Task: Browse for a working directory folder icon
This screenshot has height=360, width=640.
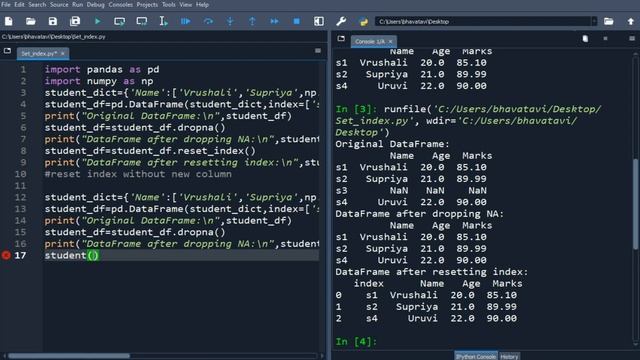Action: (609, 21)
